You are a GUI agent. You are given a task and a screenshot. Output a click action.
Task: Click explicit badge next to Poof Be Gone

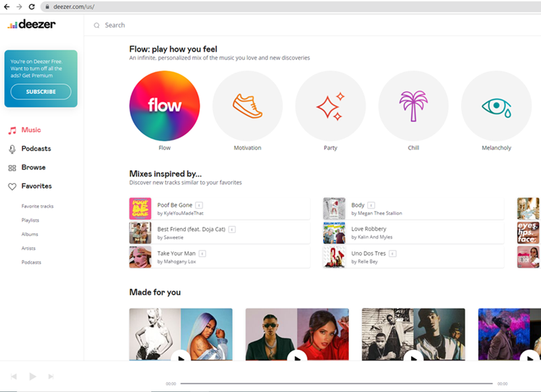point(199,205)
